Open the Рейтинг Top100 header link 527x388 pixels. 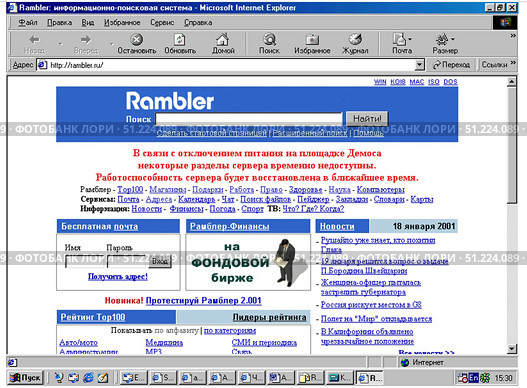(93, 317)
